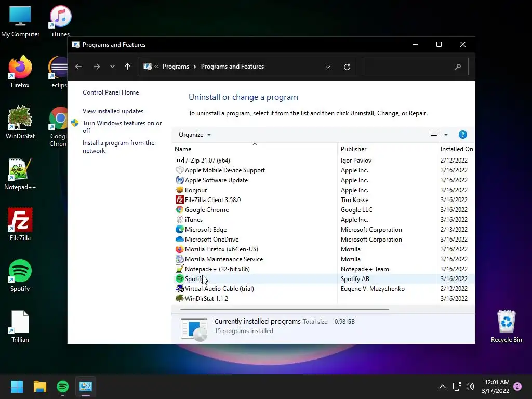This screenshot has height=399, width=532.
Task: Open the iTunes desktop shortcut
Action: (x=60, y=21)
